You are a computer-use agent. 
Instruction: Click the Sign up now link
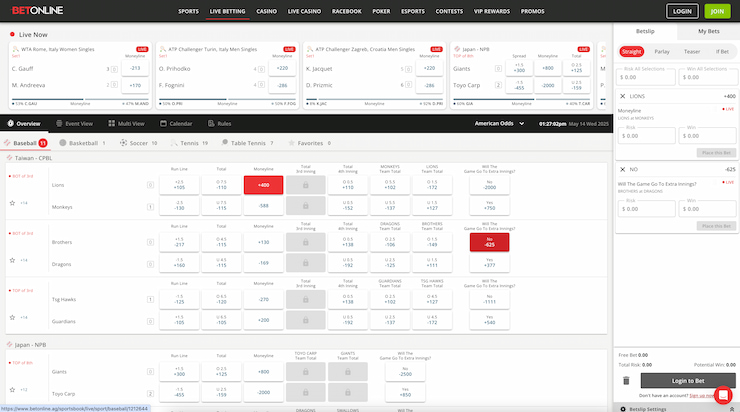tap(702, 396)
